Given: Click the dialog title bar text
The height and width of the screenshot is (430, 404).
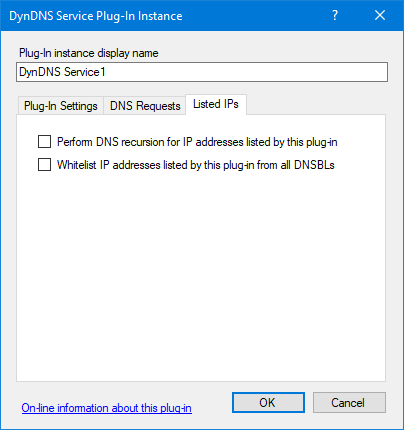Looking at the screenshot, I should tap(96, 16).
